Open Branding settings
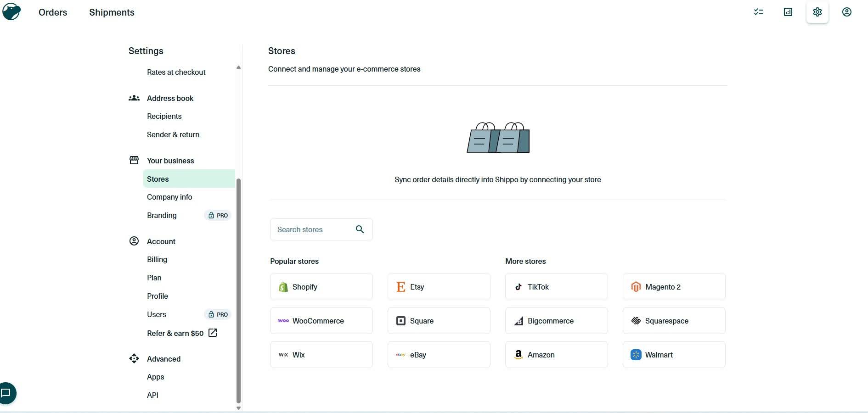The image size is (868, 413). point(162,215)
